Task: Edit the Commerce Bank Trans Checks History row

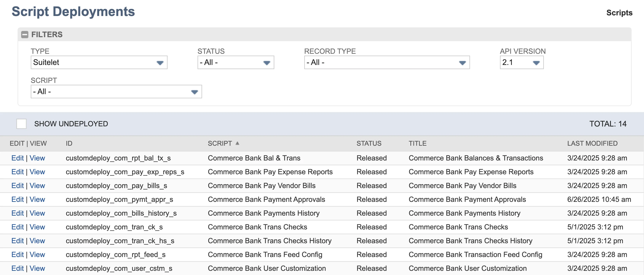Action: pos(18,241)
